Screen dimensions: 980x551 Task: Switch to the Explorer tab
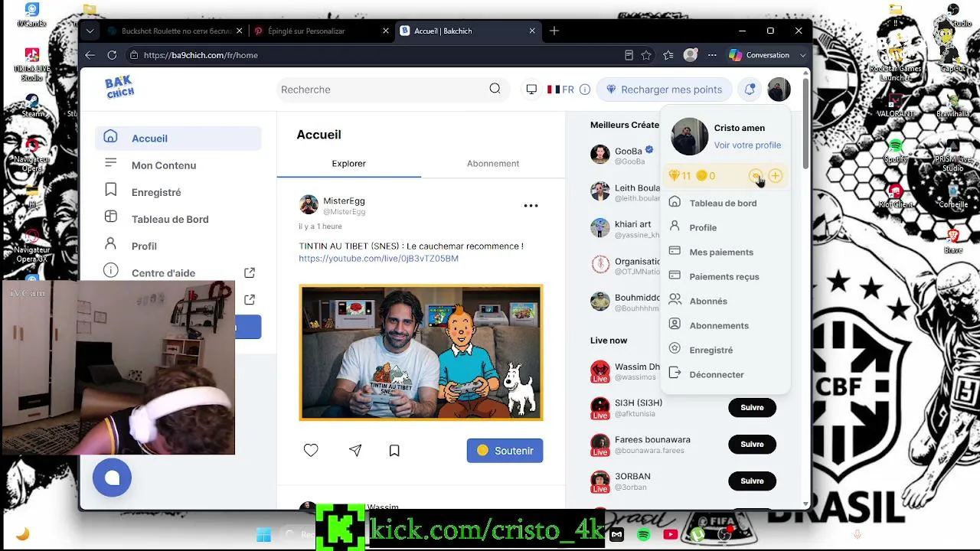(348, 164)
